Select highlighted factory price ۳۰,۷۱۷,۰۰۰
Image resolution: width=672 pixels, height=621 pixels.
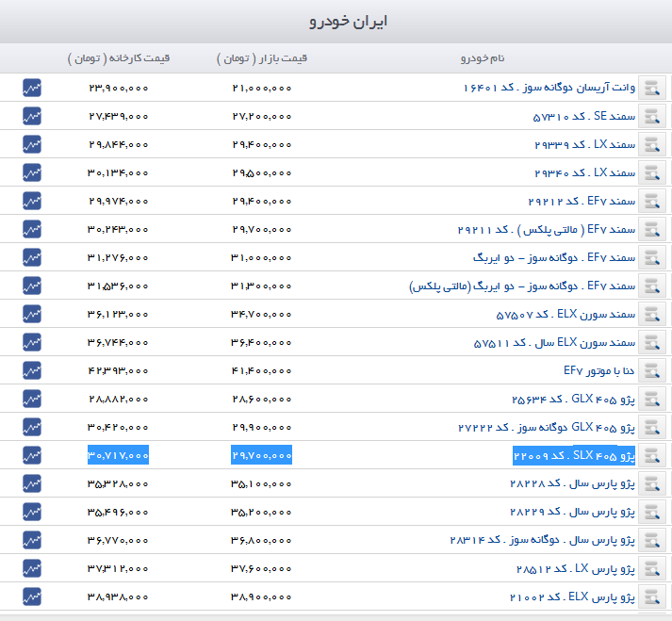click(119, 455)
